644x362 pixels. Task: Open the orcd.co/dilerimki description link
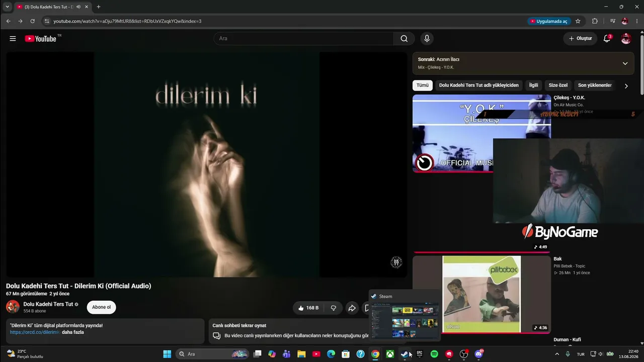35,332
